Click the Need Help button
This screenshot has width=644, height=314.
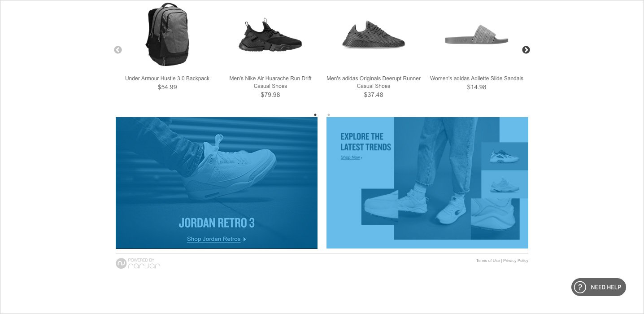599,287
